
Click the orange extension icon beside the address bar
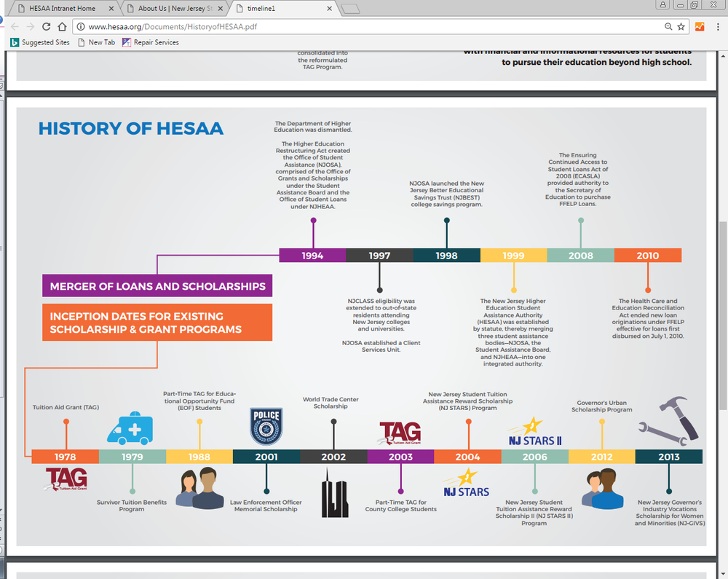pos(700,26)
